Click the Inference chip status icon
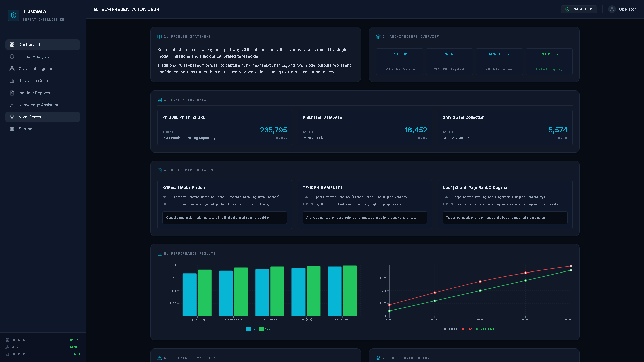Viewport: 644px width, 362px height. [x=7, y=354]
